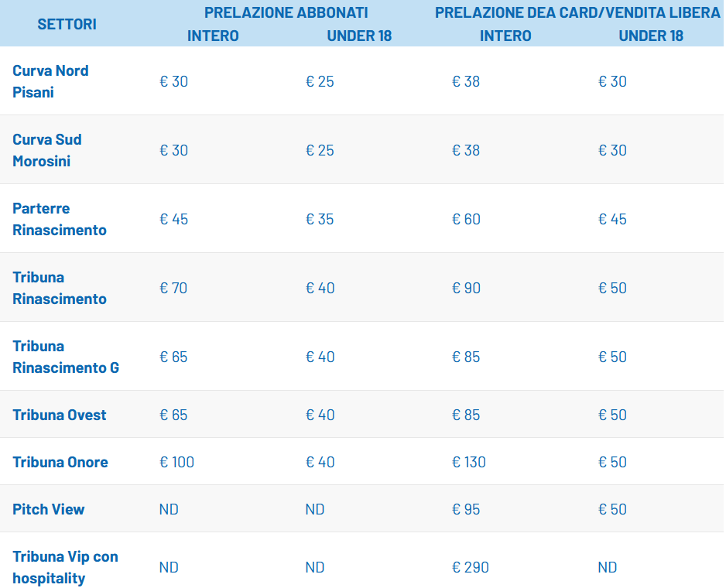Click the € 290 price cell

pyautogui.click(x=470, y=567)
